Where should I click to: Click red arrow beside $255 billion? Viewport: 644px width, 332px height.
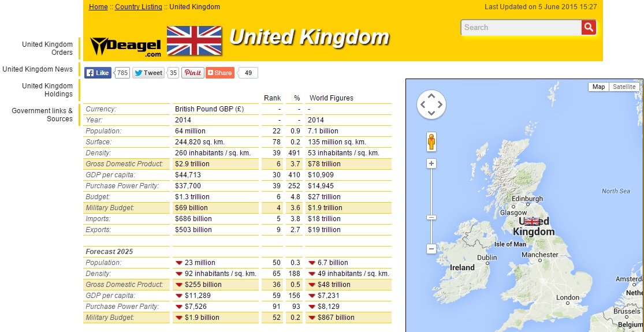click(x=178, y=285)
